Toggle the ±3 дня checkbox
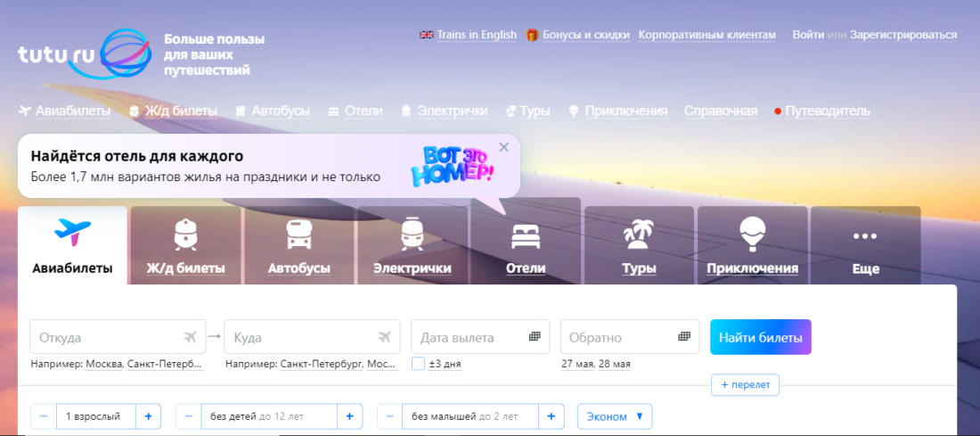Screen dimensions: 980x436 (418, 364)
